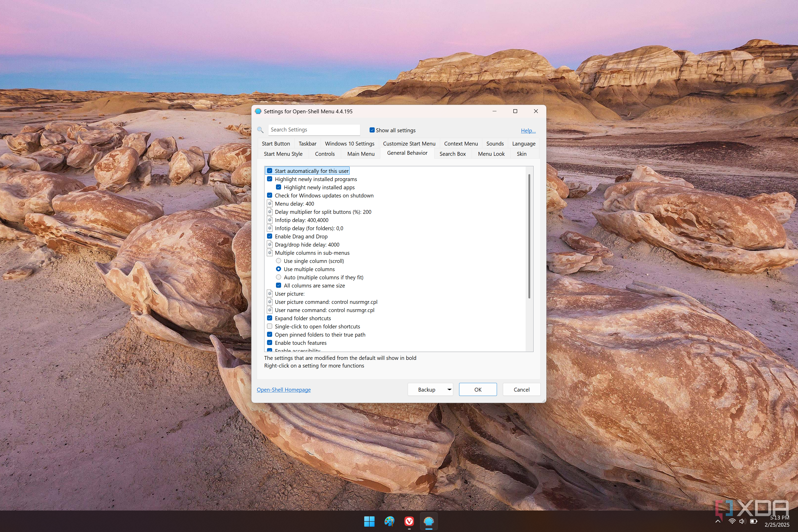Viewport: 798px width, 532px height.
Task: Click the Cancel button
Action: 522,389
